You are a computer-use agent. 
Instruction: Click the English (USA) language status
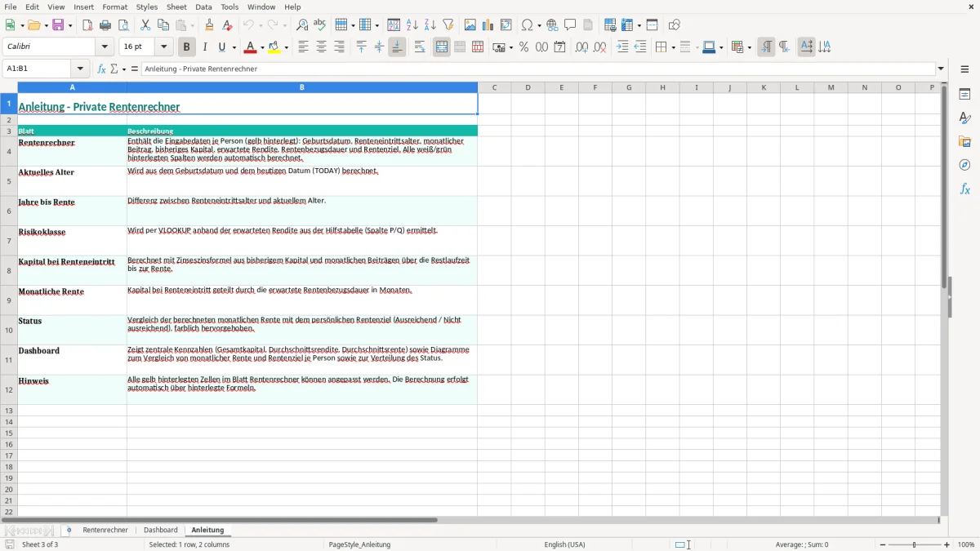tap(565, 544)
